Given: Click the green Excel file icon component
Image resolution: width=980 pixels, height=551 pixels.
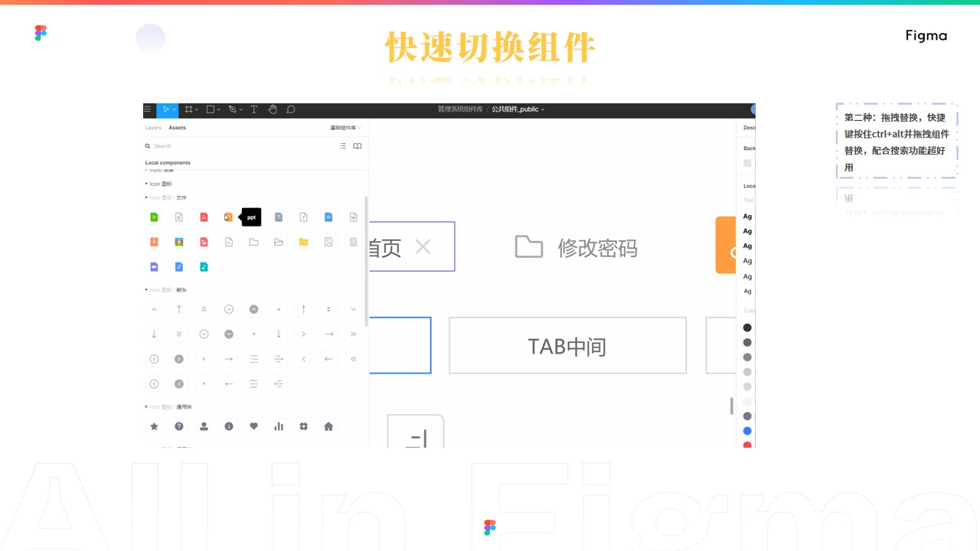Looking at the screenshot, I should coord(154,217).
